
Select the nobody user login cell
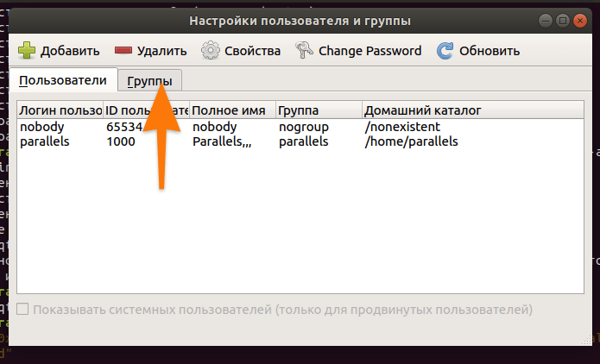[x=42, y=127]
